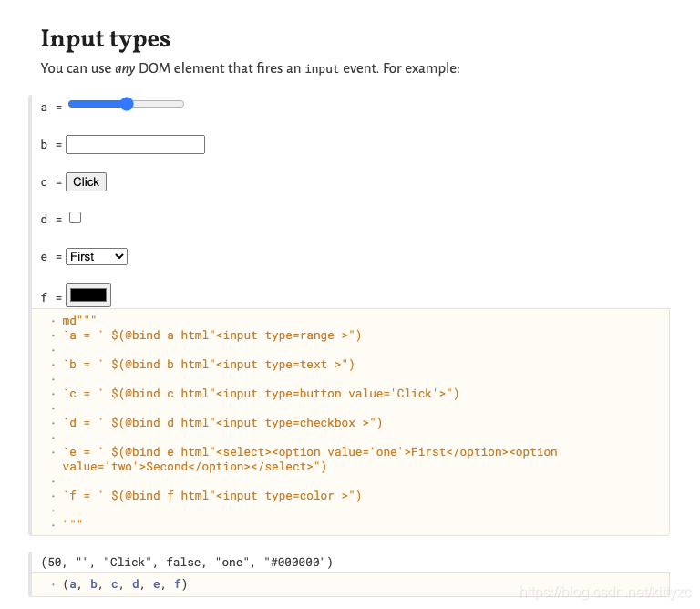
Task: Click the md""" opening line in code cell
Action: 79,321
